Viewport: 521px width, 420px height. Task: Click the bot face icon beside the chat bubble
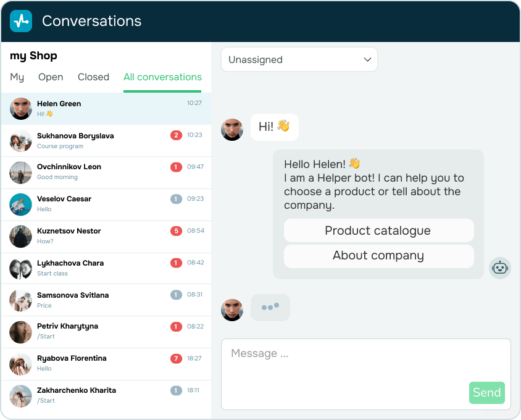pyautogui.click(x=500, y=268)
